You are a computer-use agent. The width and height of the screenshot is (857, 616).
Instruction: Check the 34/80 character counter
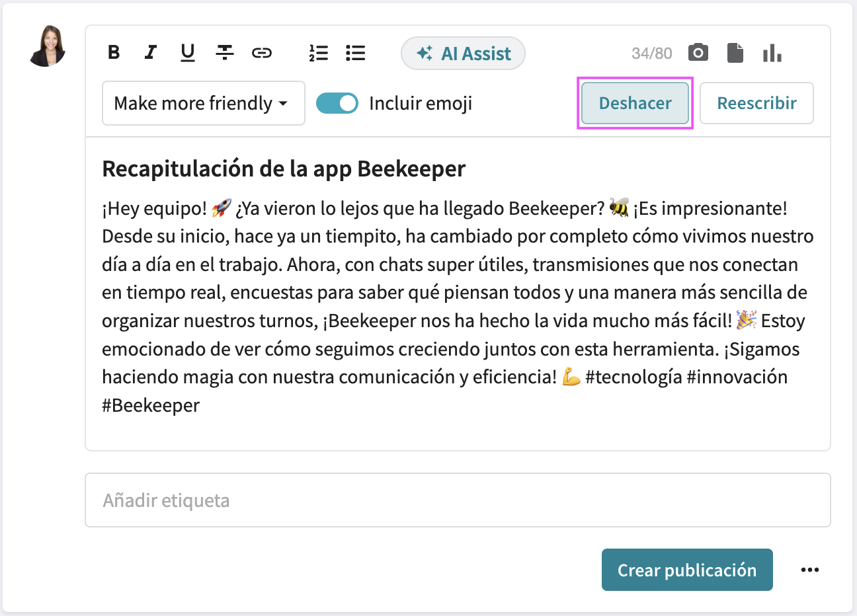pos(651,53)
